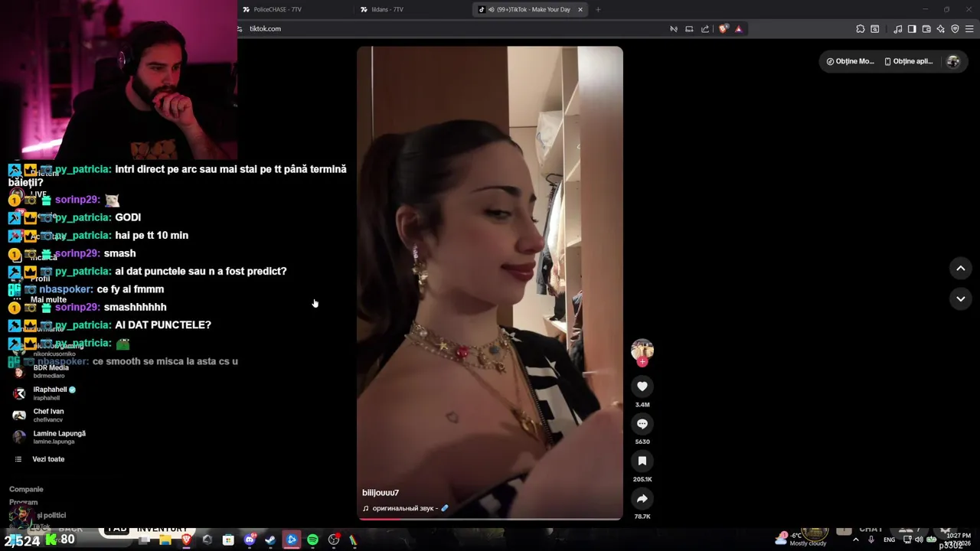Open File Explorer from the taskbar
The image size is (980, 551).
click(x=165, y=540)
